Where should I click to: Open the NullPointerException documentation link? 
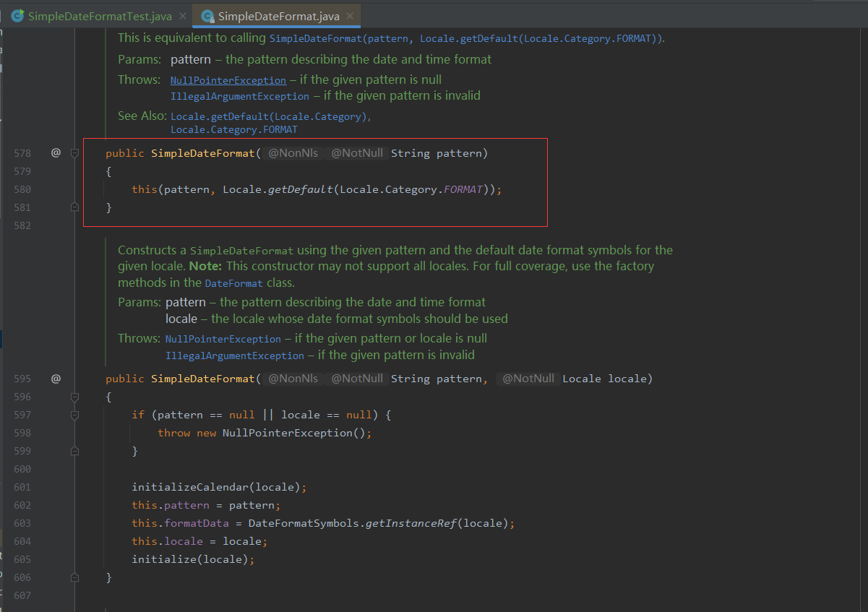(228, 79)
